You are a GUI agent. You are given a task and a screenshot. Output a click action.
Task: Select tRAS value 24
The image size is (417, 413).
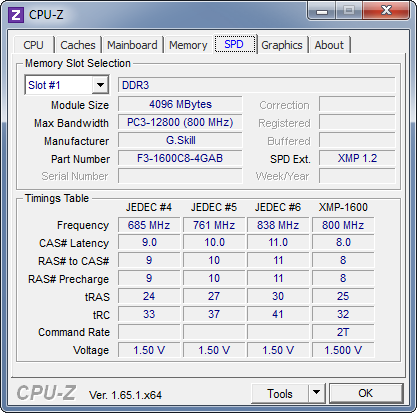click(149, 296)
